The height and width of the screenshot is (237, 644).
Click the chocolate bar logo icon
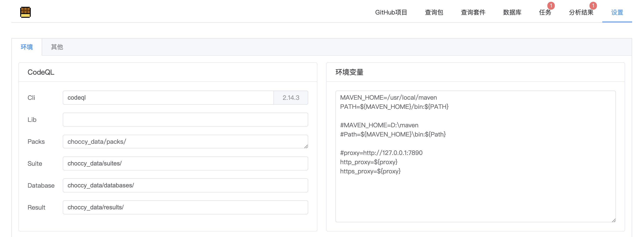(x=25, y=12)
